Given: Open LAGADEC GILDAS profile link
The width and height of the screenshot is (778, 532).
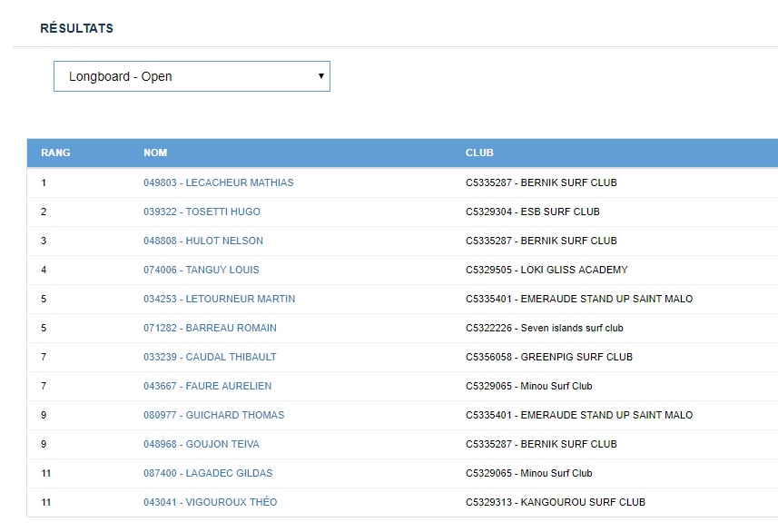Looking at the screenshot, I should [x=208, y=473].
